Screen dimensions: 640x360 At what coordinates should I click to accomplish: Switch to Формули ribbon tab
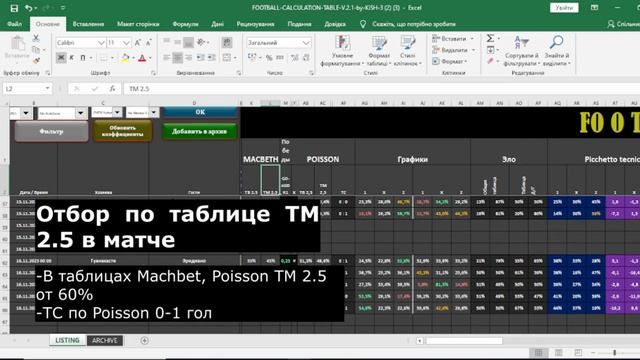tap(185, 24)
